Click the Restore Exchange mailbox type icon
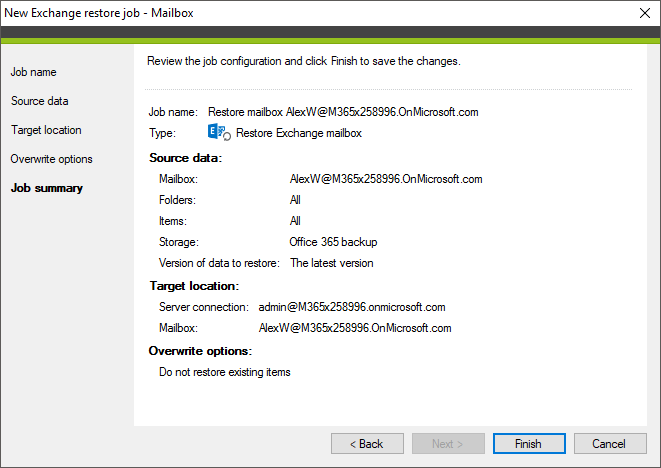This screenshot has height=468, width=661. [x=219, y=132]
